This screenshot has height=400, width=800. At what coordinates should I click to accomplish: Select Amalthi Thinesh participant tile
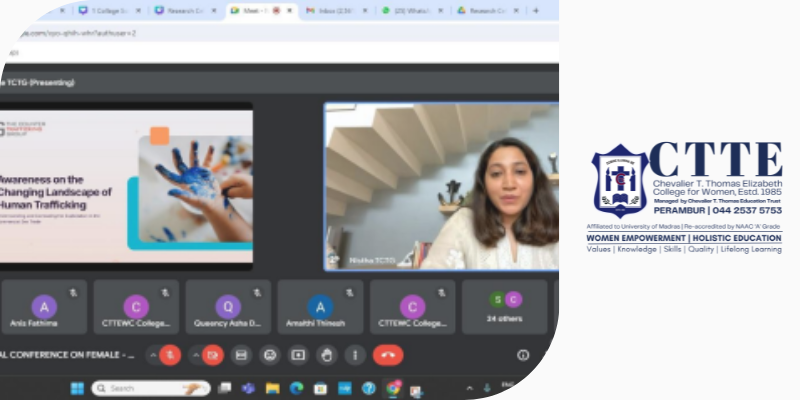(320, 307)
